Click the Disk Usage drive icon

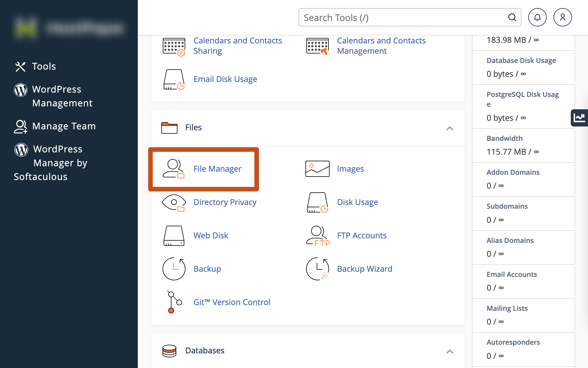317,203
